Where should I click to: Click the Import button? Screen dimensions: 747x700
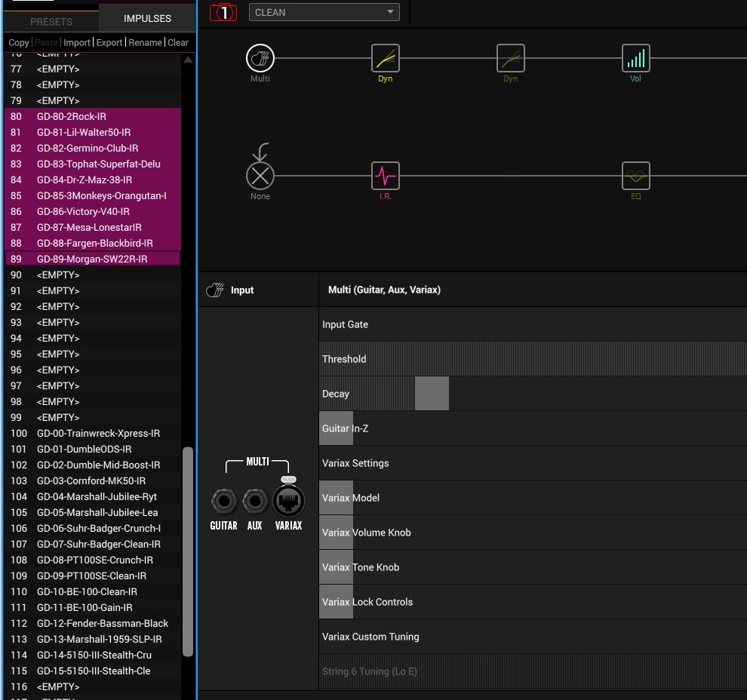(77, 42)
